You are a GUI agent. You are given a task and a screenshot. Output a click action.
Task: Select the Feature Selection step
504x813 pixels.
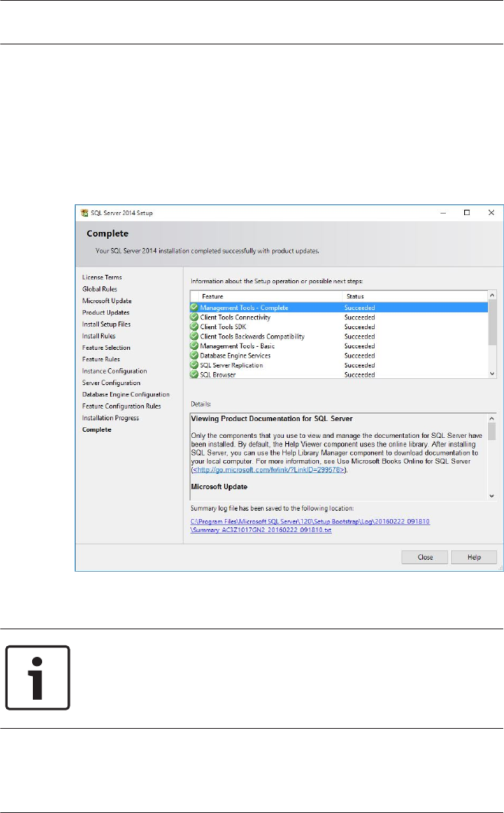click(106, 348)
